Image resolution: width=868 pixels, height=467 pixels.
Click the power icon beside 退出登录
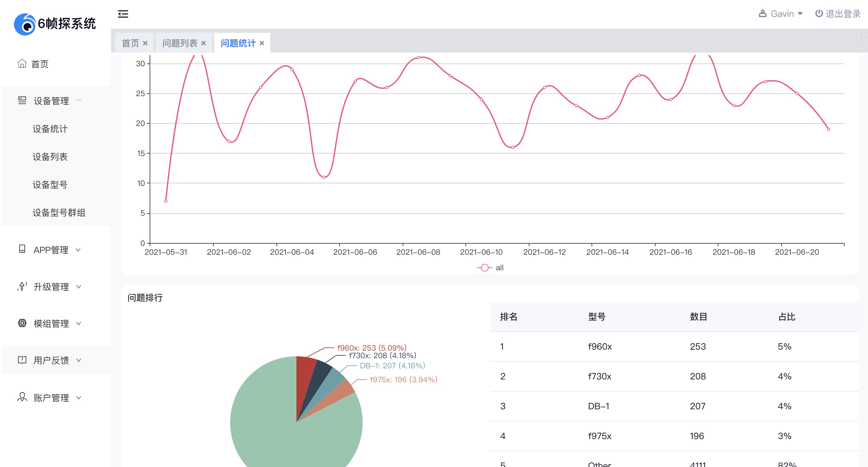click(x=819, y=14)
